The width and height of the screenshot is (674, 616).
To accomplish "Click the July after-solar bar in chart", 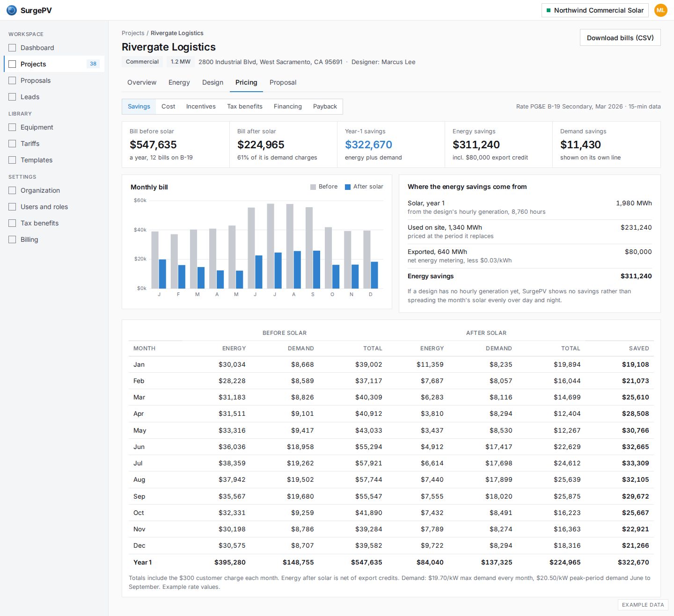I will 278,270.
